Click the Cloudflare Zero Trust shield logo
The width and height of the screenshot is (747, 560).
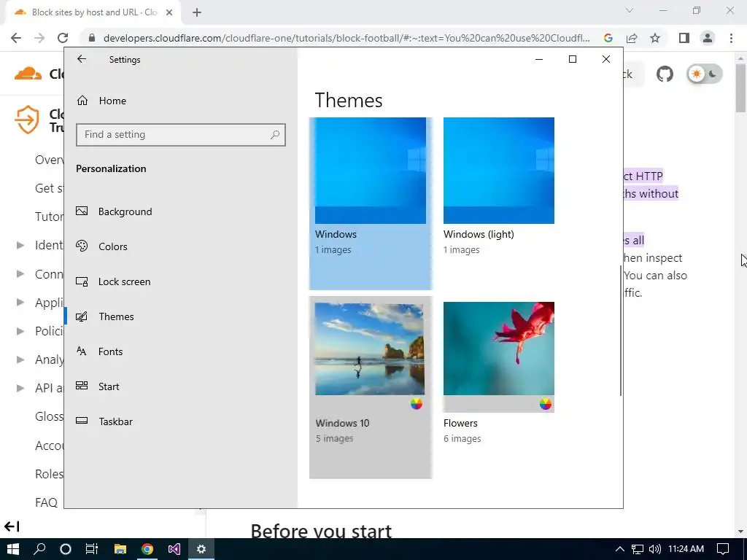[x=27, y=120]
